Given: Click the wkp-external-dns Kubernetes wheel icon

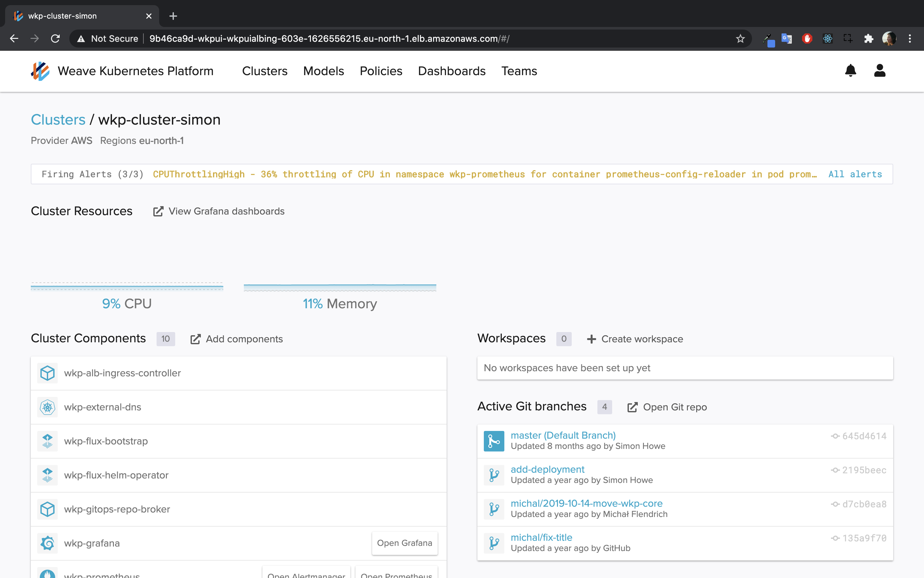Looking at the screenshot, I should tap(47, 407).
